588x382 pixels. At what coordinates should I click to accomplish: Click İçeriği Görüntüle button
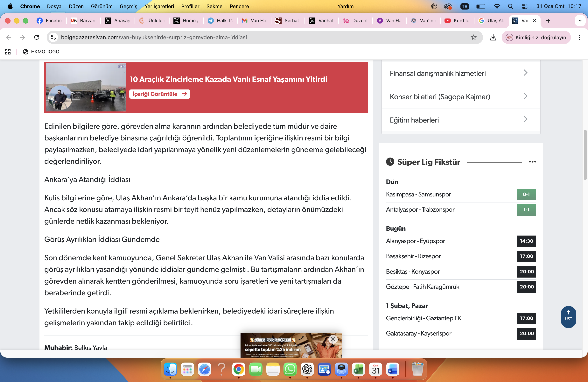pos(160,94)
